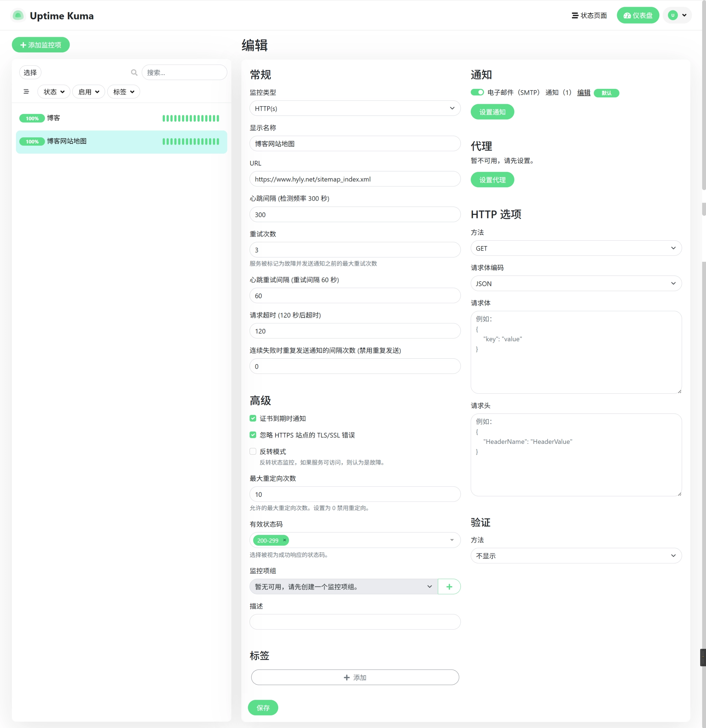Image resolution: width=706 pixels, height=728 pixels.
Task: Click 设置通知 button
Action: (492, 112)
